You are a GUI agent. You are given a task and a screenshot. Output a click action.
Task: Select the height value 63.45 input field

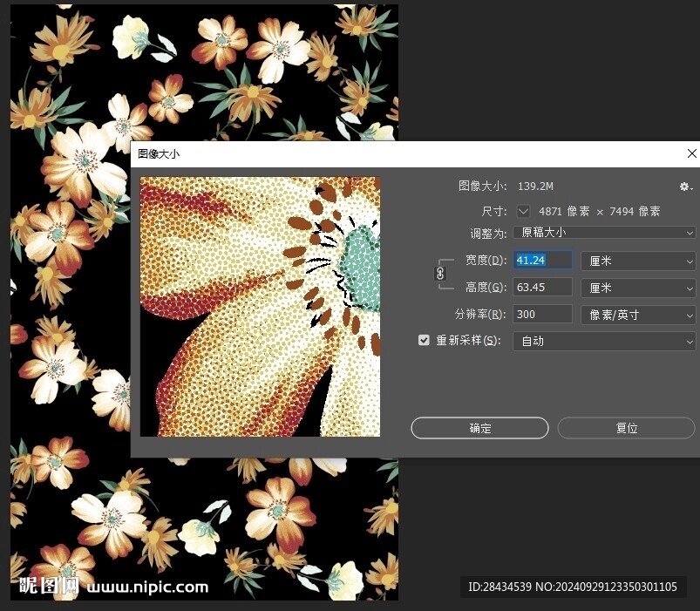pyautogui.click(x=541, y=287)
